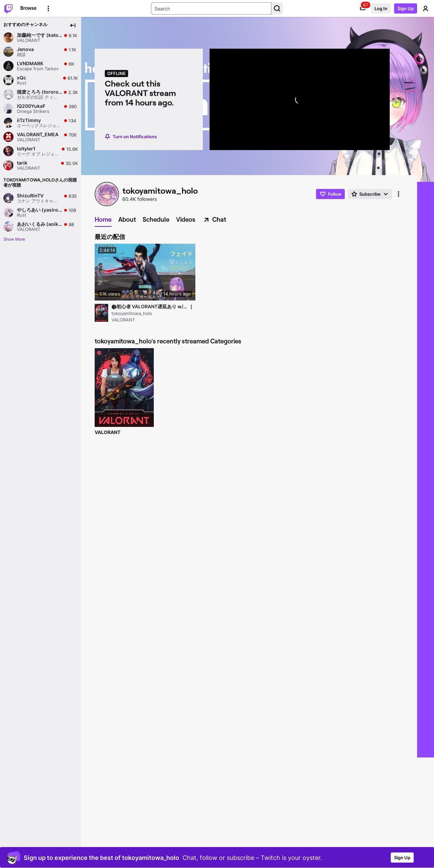Open the Browse menu item
This screenshot has width=434, height=868.
pos(28,8)
